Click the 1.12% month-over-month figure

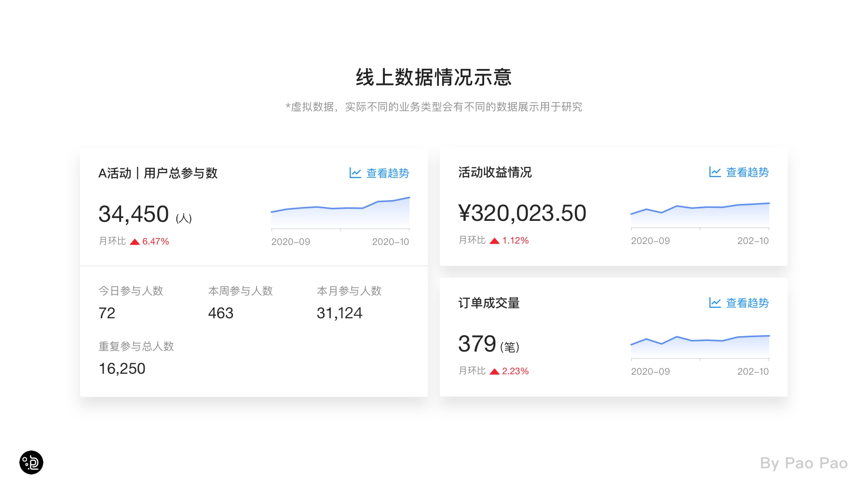[x=515, y=241]
